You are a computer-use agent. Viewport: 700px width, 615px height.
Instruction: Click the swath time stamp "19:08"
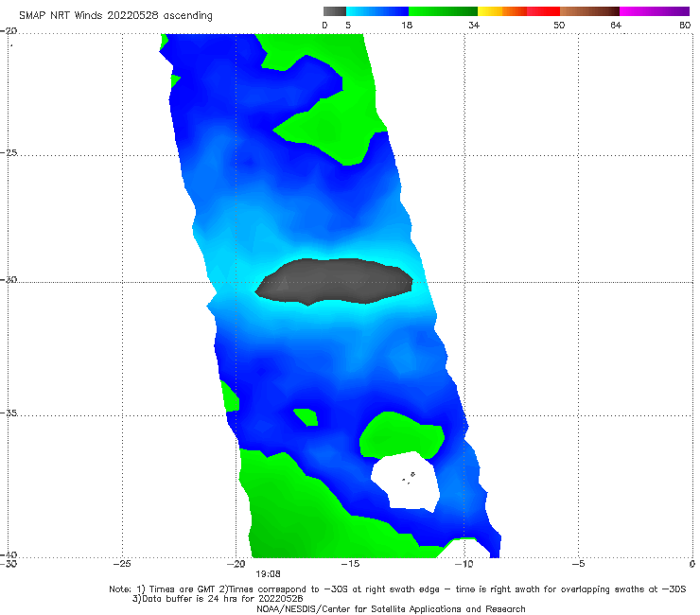pos(268,574)
